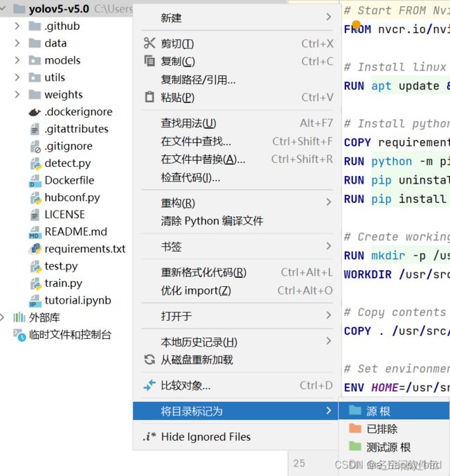Choose 在文件中替换(A)... menu entry

point(235,159)
